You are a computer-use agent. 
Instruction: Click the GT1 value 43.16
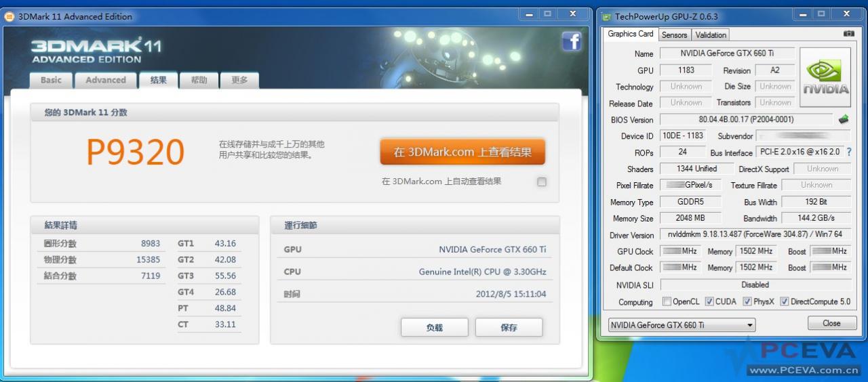point(225,244)
